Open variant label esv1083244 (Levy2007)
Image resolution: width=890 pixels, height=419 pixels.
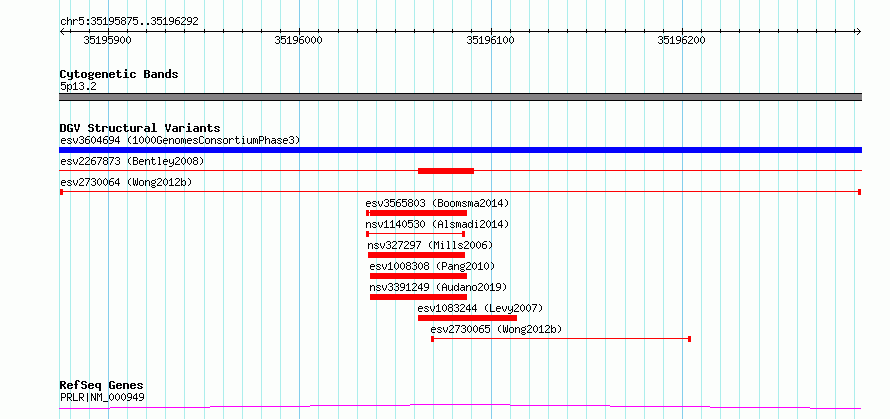pyautogui.click(x=480, y=308)
